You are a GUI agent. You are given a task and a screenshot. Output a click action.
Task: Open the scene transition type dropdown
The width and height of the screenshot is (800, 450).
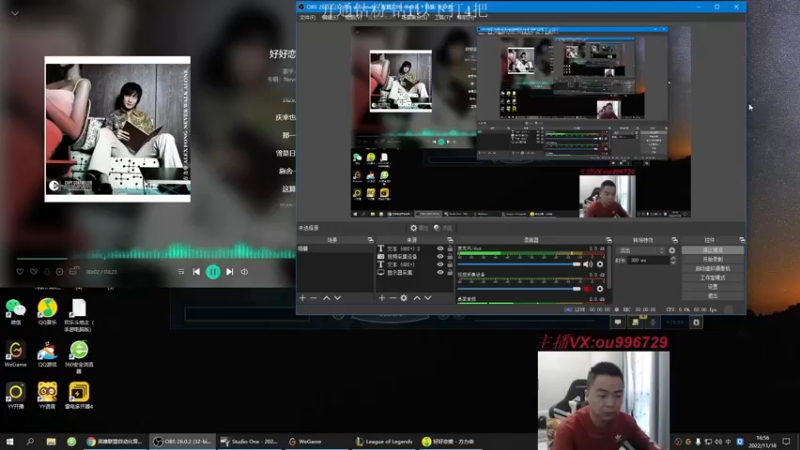coord(641,251)
